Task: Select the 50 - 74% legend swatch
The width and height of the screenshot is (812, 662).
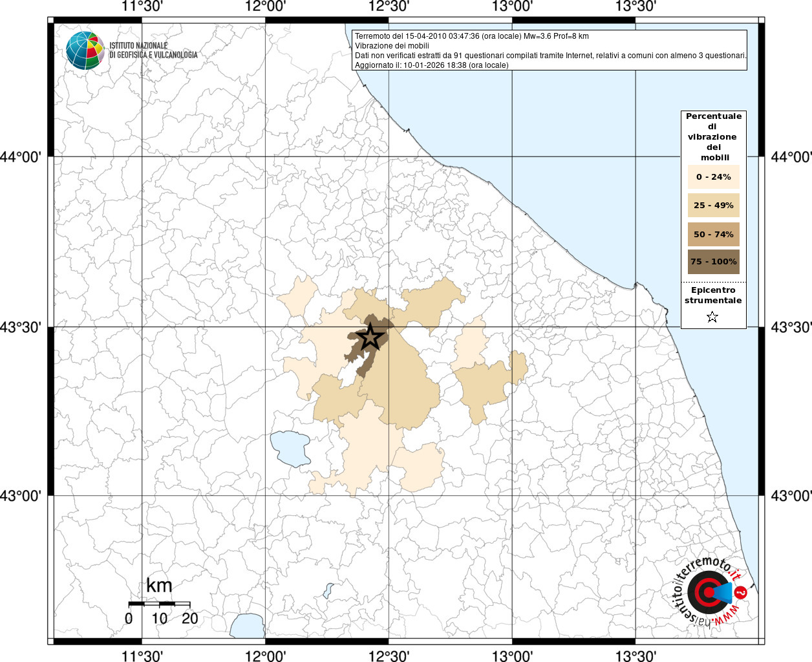Action: click(713, 234)
